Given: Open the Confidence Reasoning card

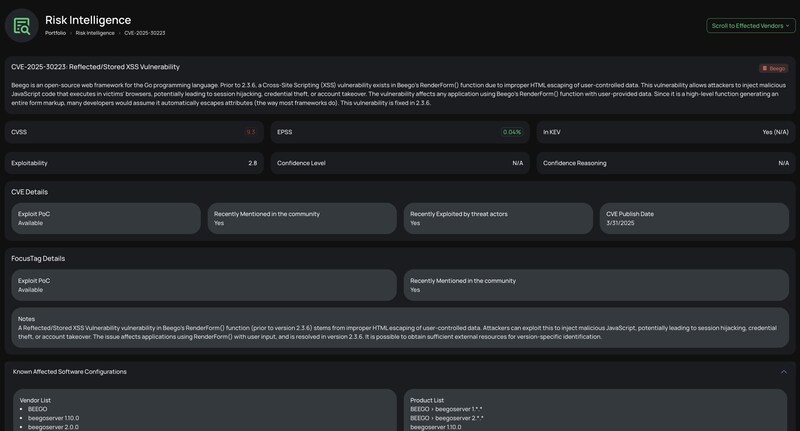Looking at the screenshot, I should (666, 163).
